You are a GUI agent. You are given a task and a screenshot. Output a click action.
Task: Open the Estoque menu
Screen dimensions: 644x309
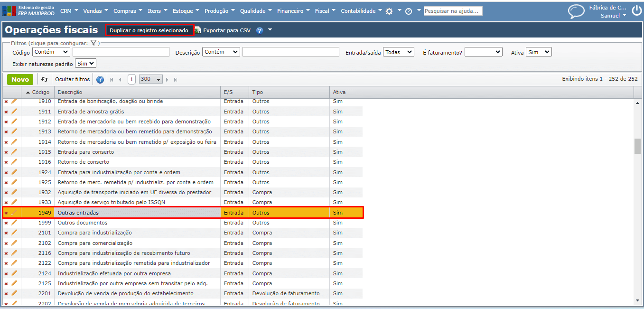pyautogui.click(x=186, y=11)
